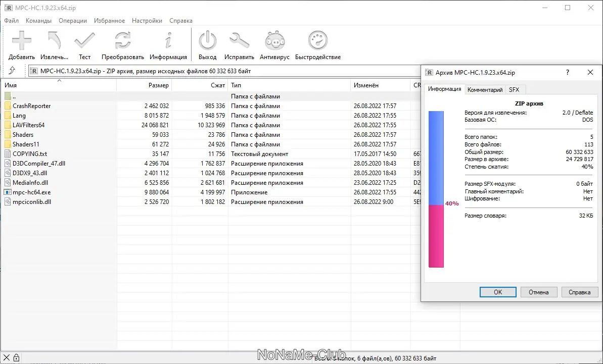Launch the Антивирус scan icon
This screenshot has width=603, height=364.
[274, 41]
